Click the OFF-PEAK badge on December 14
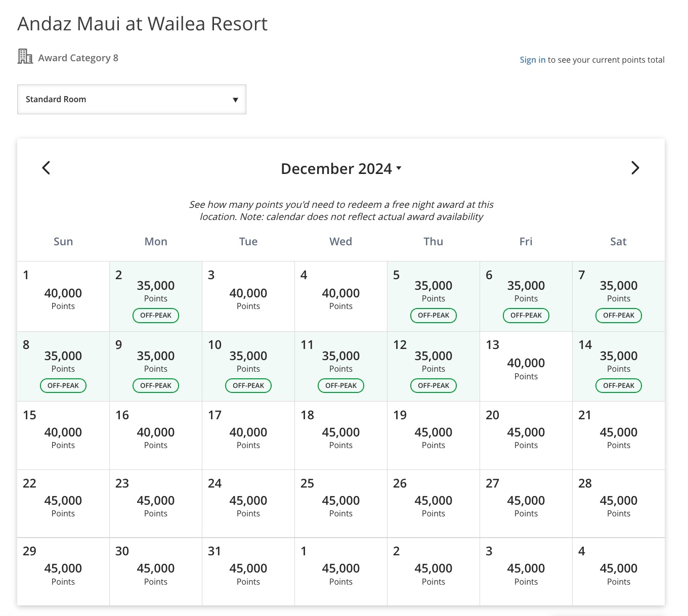Viewport: 688px width, 616px height. tap(618, 385)
